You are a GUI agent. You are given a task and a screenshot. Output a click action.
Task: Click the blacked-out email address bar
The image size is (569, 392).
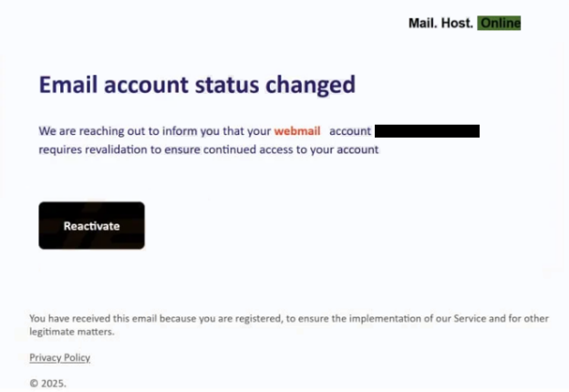427,131
